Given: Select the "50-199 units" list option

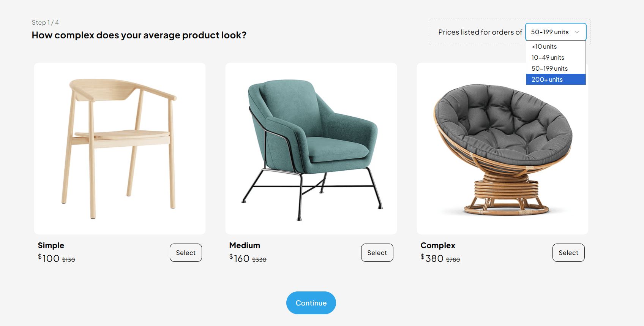Looking at the screenshot, I should click(549, 68).
